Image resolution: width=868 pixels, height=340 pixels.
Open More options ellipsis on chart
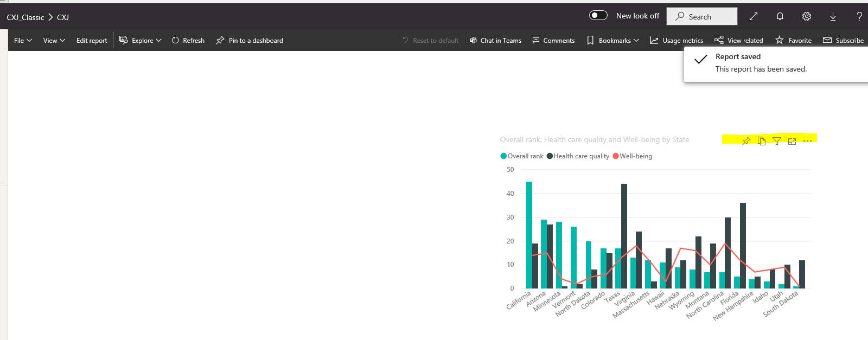(x=807, y=141)
